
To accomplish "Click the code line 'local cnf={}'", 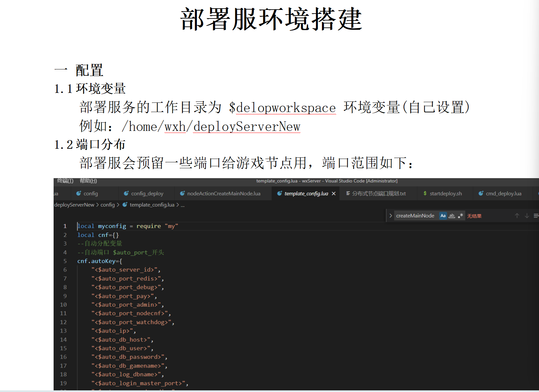I will pos(98,235).
